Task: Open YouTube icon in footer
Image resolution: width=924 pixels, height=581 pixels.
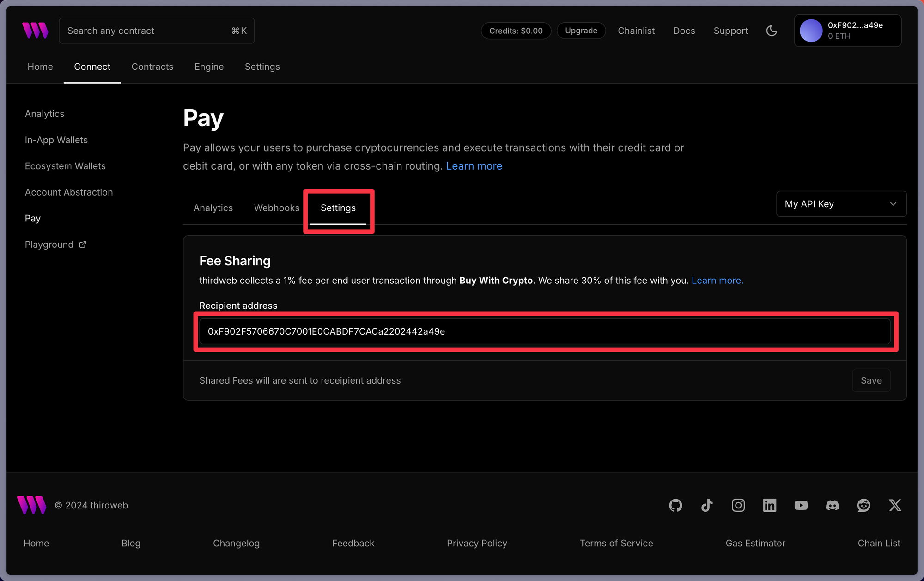Action: point(801,505)
